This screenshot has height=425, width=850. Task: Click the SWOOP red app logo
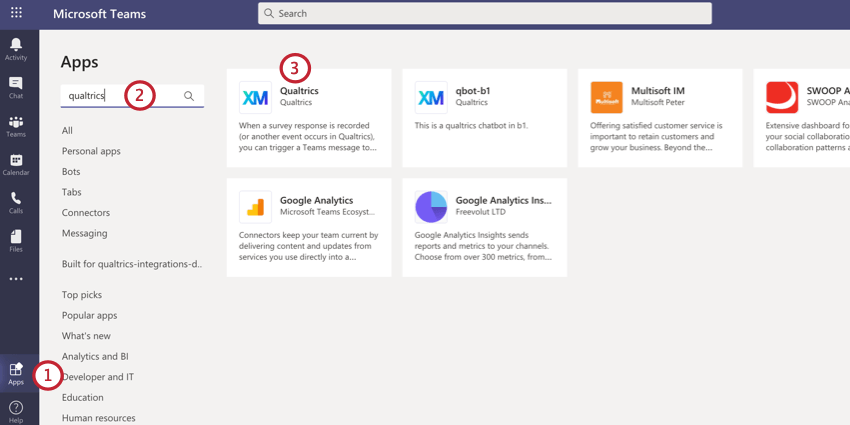tap(782, 98)
